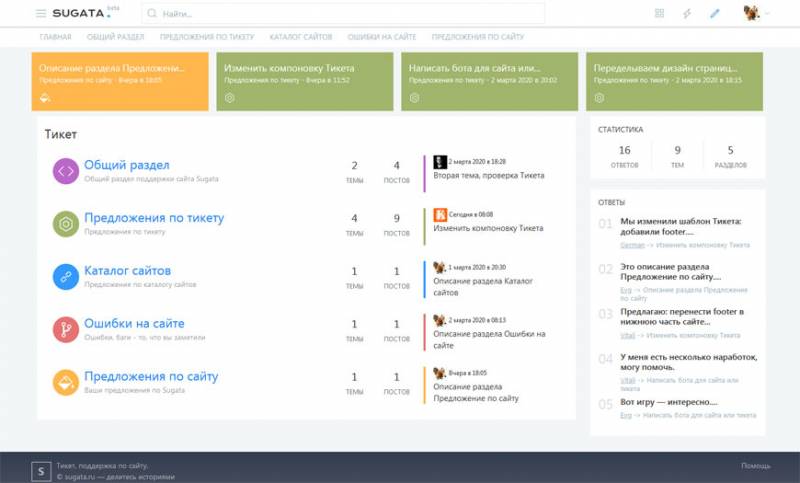Open the orange card Описание раздела Предложени...

(120, 81)
